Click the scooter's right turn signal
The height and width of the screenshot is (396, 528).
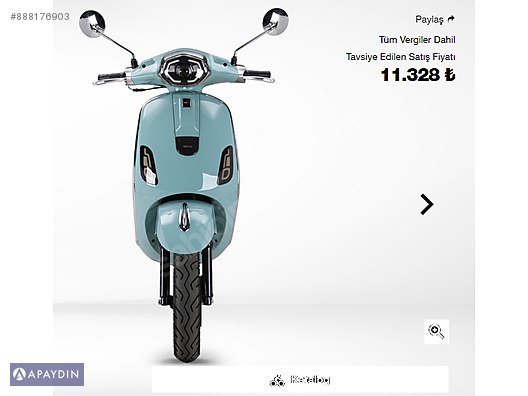pos(225,165)
